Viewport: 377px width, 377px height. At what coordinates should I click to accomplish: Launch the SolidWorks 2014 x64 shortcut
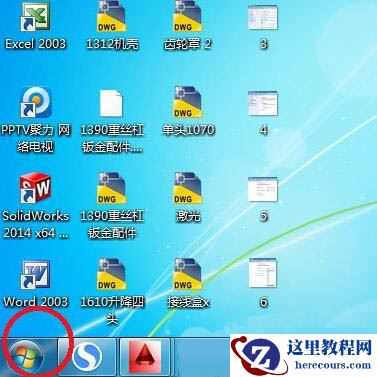point(35,188)
